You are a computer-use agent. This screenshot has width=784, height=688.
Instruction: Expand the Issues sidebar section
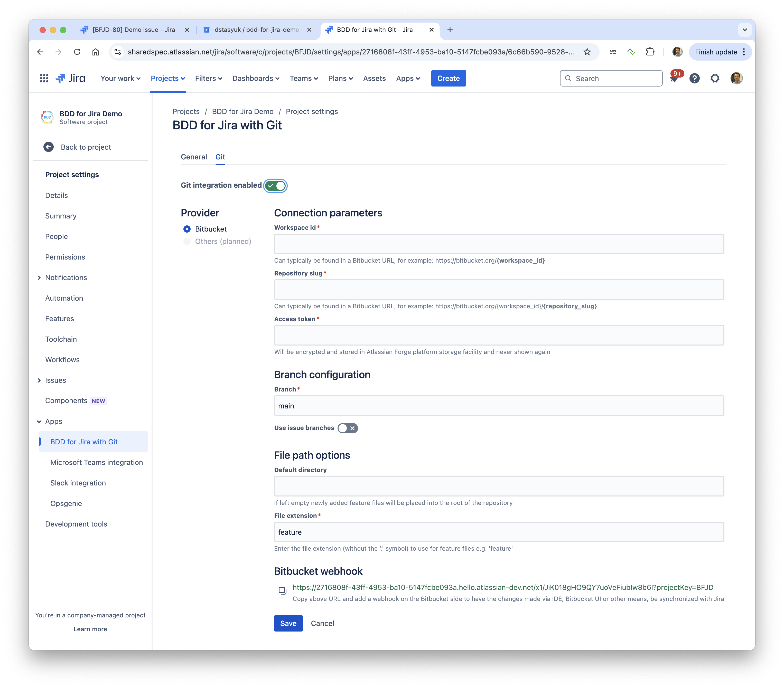coord(39,380)
